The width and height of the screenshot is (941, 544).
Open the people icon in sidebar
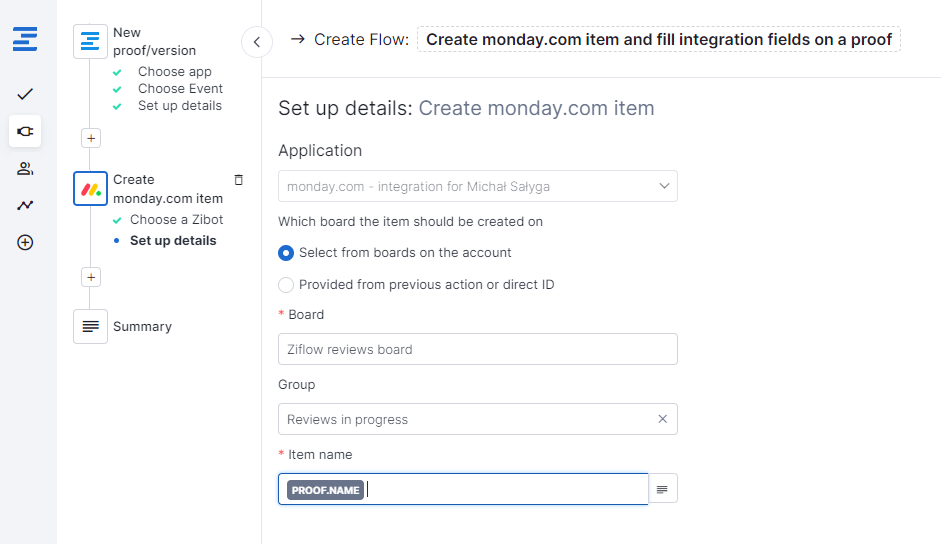tap(25, 168)
